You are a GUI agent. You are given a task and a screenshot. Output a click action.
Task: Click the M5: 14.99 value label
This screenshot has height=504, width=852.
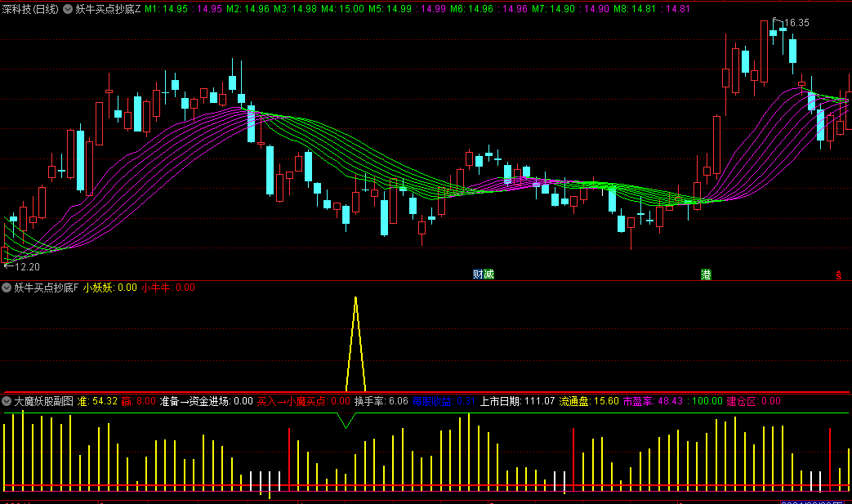390,9
